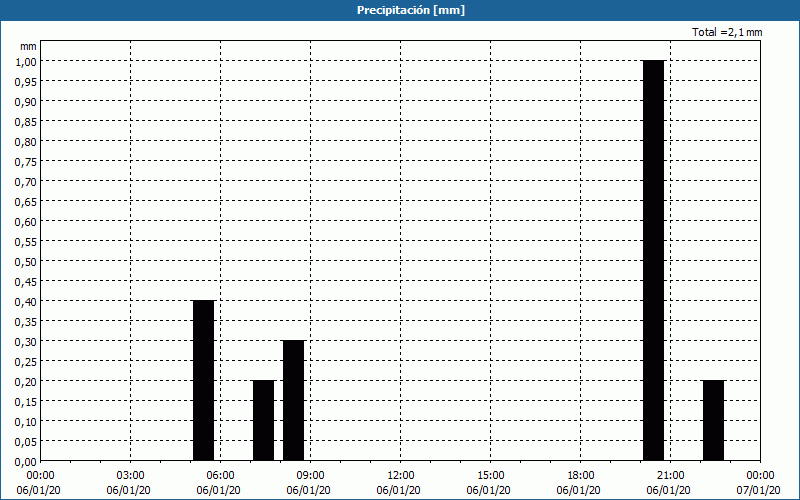Click the 15:00 time axis label
Viewport: 800px width, 500px height.
(490, 476)
